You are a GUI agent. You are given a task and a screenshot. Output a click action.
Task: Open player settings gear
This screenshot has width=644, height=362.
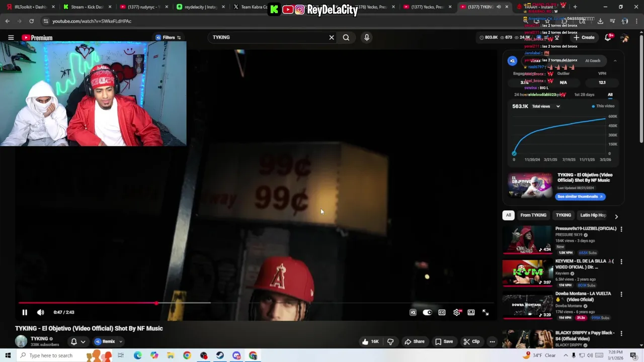click(x=456, y=312)
